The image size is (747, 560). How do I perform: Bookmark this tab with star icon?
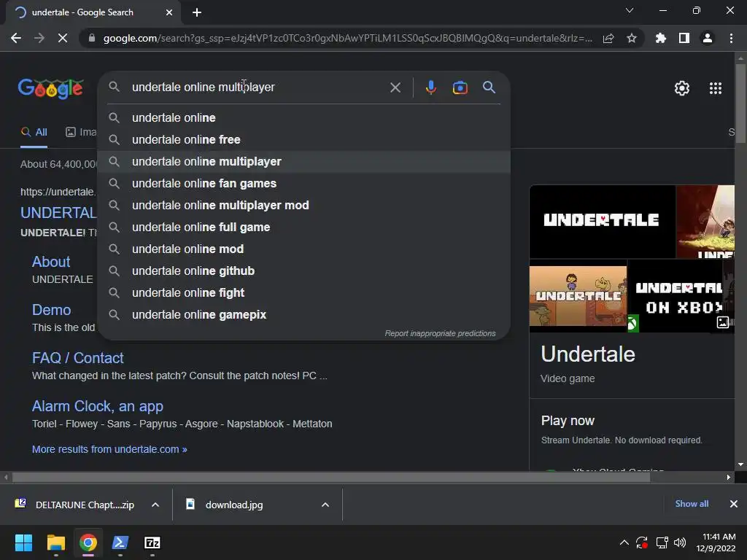pyautogui.click(x=632, y=38)
